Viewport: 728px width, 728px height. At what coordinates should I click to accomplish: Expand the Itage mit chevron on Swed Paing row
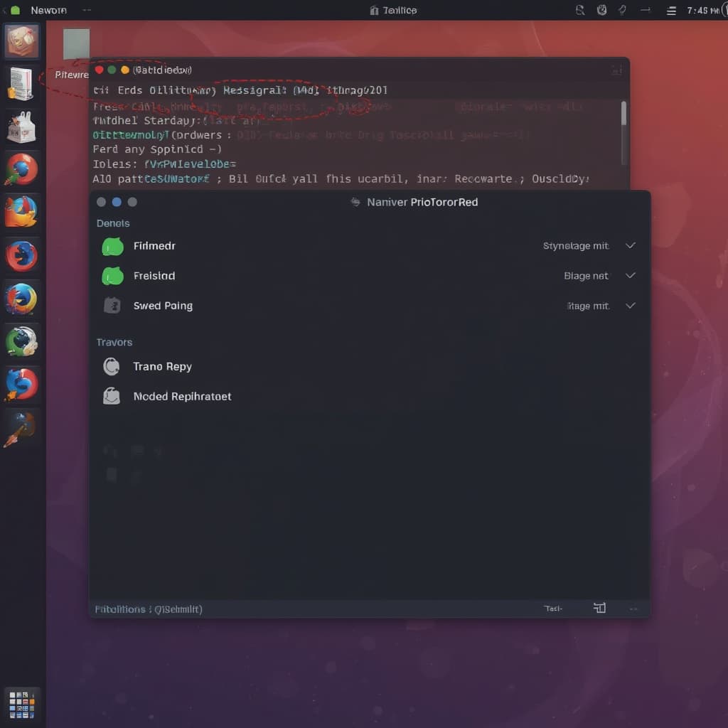(630, 306)
